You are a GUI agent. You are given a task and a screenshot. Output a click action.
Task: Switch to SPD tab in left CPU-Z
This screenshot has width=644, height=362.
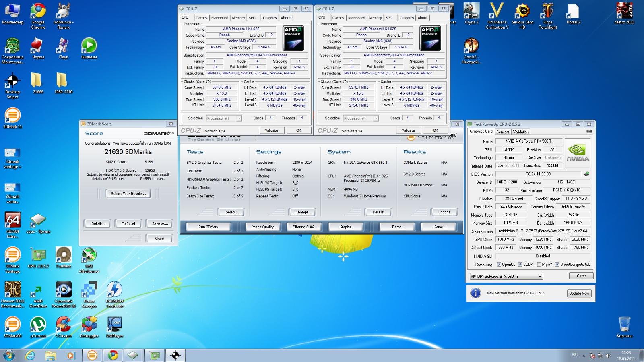(252, 18)
